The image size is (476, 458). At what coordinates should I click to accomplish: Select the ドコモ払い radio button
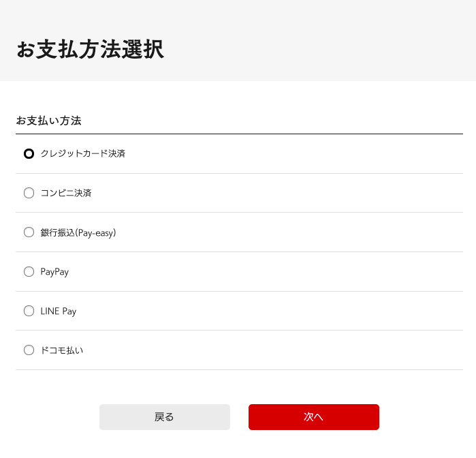[29, 350]
